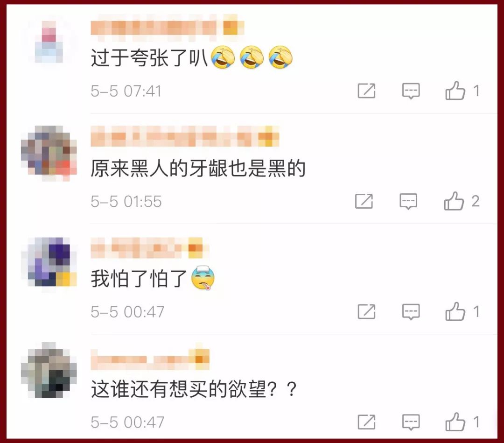Like the 这谁还有想买的欲望 comment
The width and height of the screenshot is (504, 443).
pos(455,422)
